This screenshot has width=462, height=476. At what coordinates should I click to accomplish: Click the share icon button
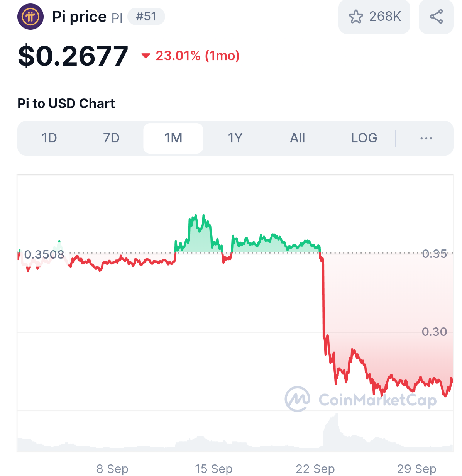436,17
